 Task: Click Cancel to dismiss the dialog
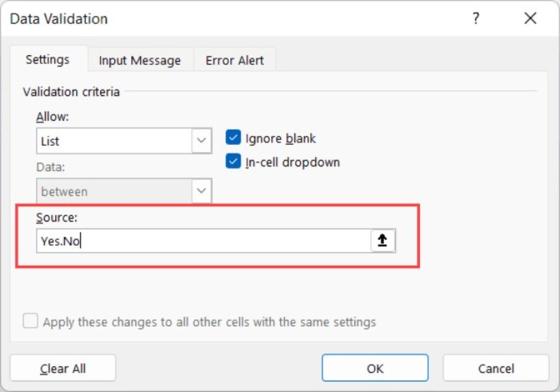[495, 368]
